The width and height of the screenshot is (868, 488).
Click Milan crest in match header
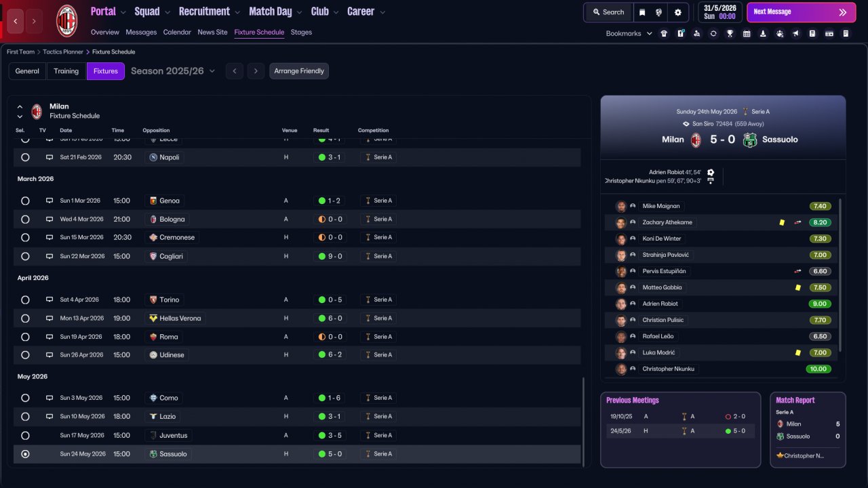pos(696,140)
